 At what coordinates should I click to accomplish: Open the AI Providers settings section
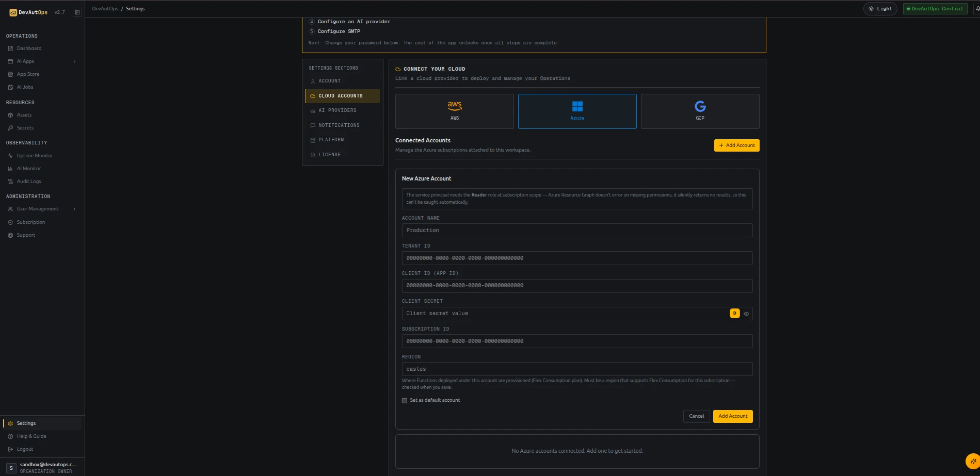(343, 110)
